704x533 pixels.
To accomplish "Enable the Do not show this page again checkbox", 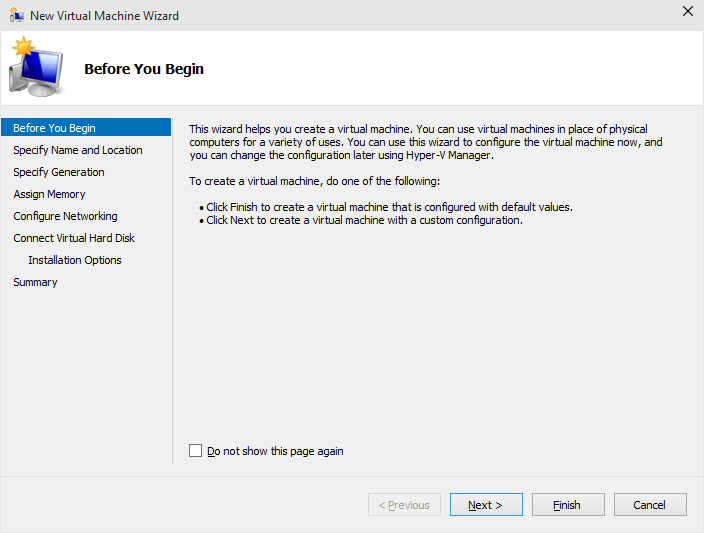I will [x=195, y=450].
